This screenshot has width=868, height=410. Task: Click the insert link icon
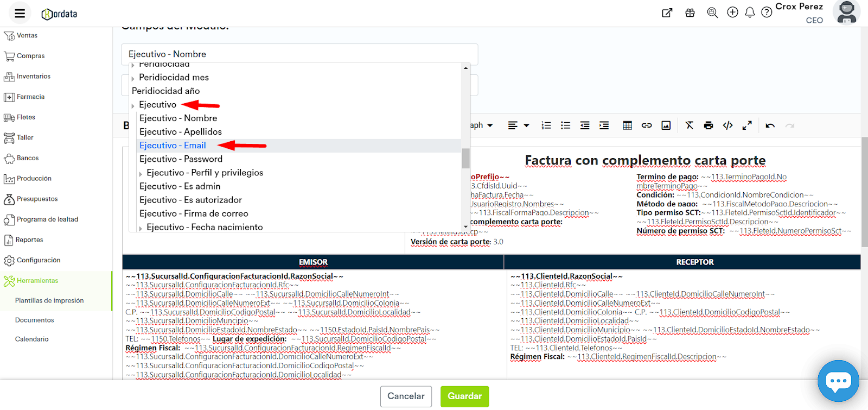click(647, 125)
